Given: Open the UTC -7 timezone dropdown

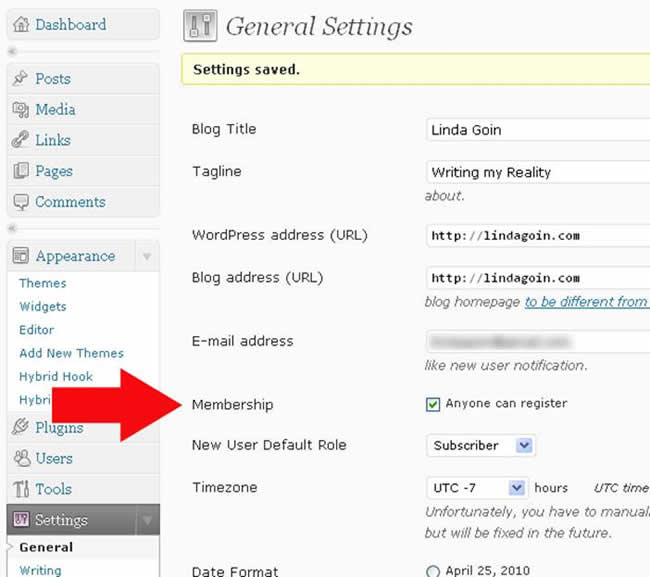Looking at the screenshot, I should point(477,488).
